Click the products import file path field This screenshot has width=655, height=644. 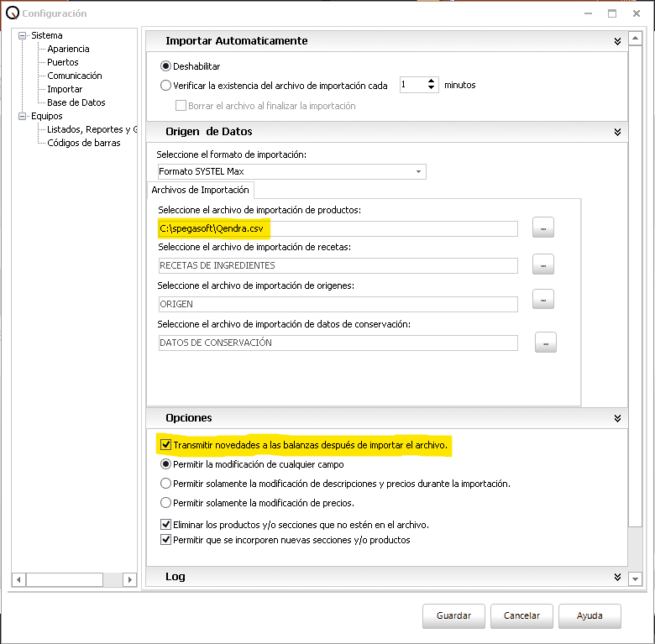click(338, 228)
